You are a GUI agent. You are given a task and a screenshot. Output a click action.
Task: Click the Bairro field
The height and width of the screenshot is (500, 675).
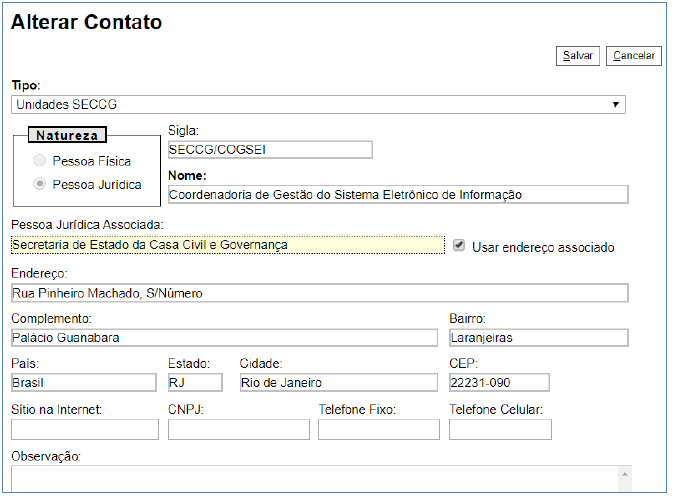[x=538, y=338]
